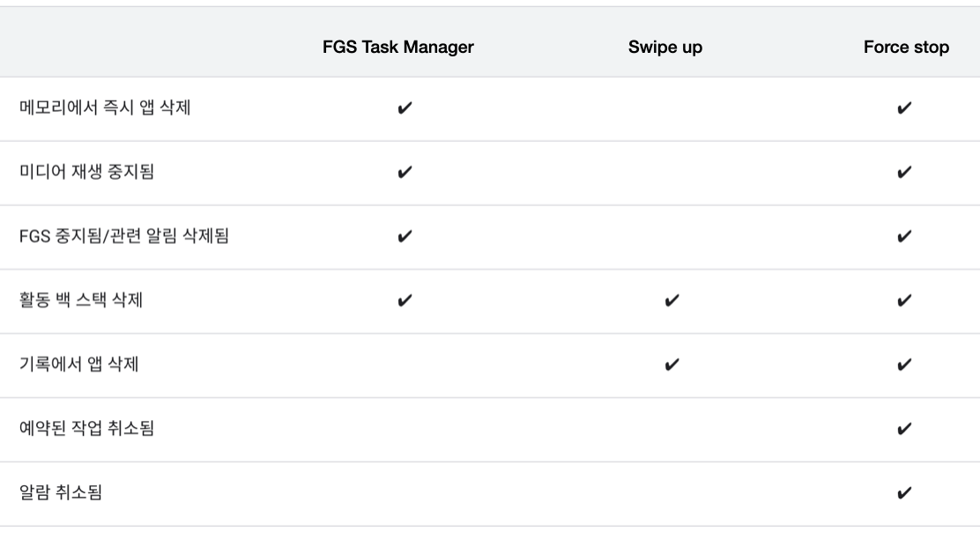Click Force stop checkmark for 미디어 재생 중지됨
This screenshot has height=539, width=980.
[x=904, y=172]
